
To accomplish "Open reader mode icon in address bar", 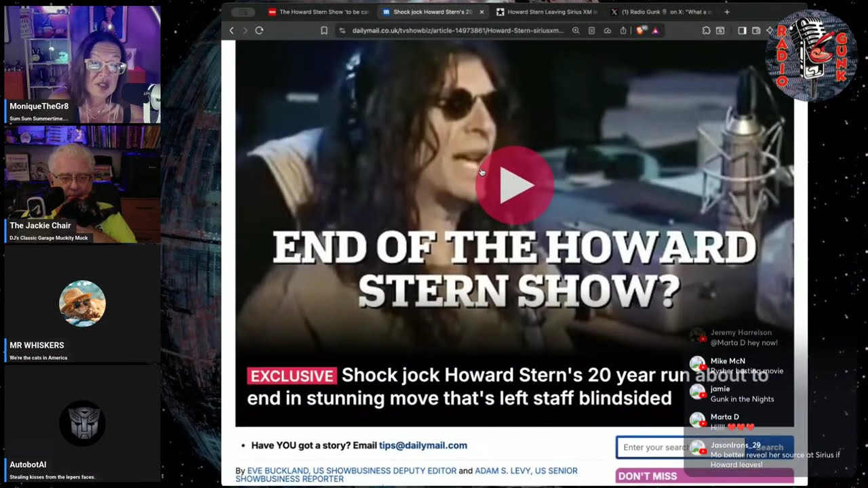I will click(591, 30).
